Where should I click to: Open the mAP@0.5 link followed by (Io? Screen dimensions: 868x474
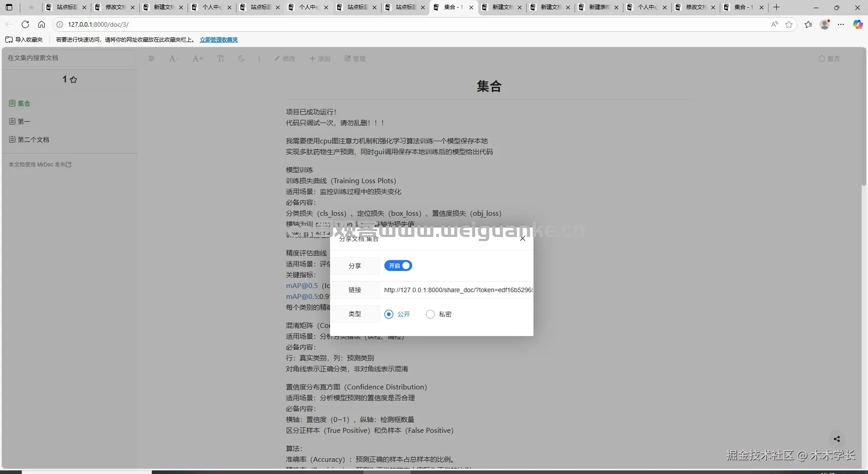(302, 286)
